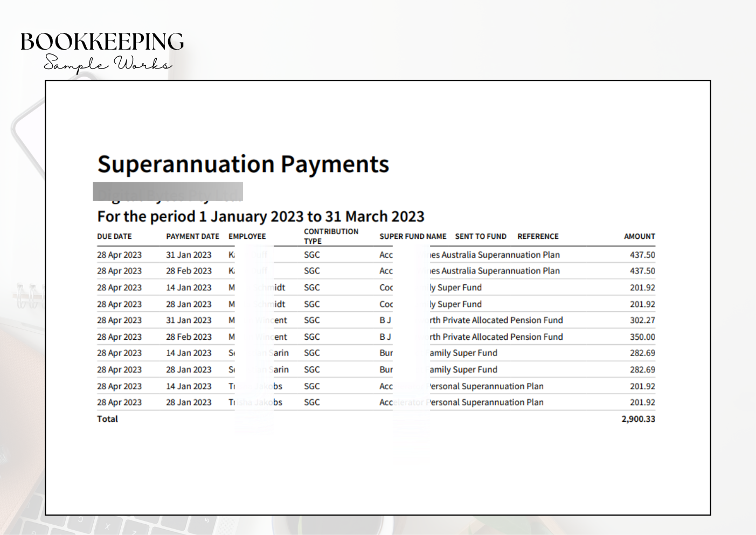Select "28 Apr 2023" due date in the 302.27 row

click(x=120, y=320)
